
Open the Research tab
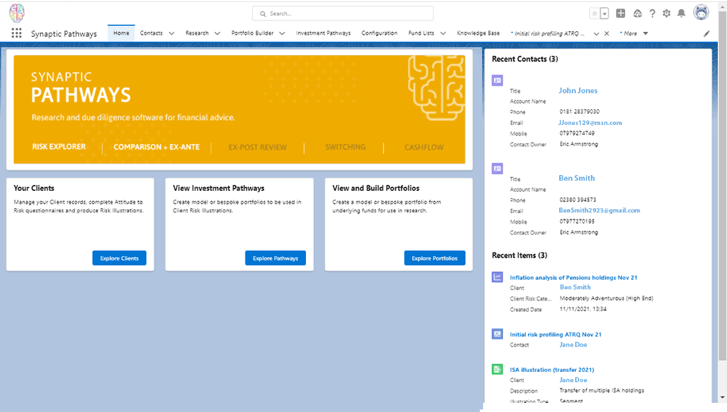(197, 33)
